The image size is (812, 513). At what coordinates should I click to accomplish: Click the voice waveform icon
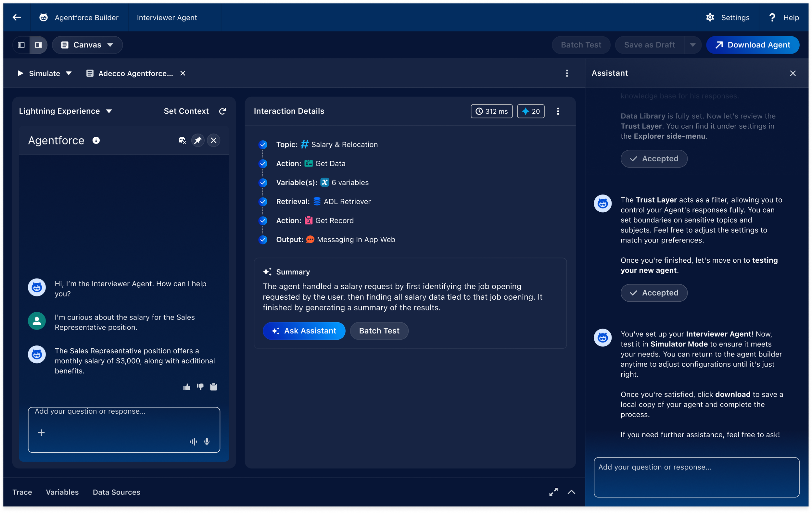point(193,441)
